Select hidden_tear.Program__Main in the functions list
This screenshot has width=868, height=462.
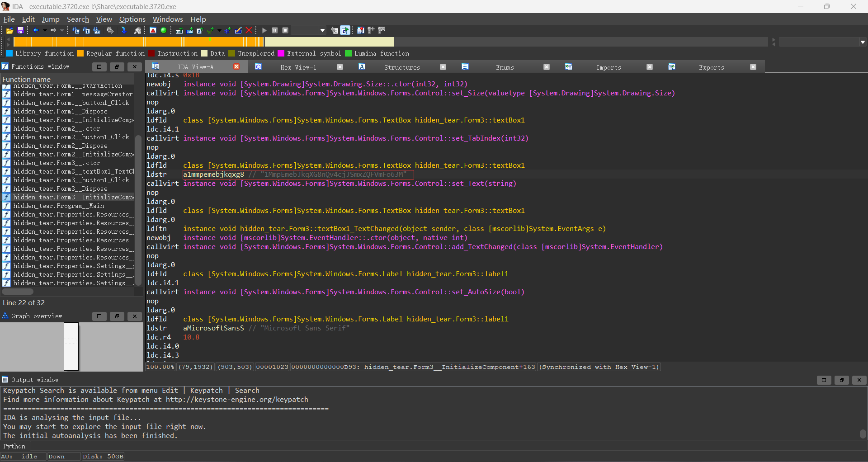point(58,206)
